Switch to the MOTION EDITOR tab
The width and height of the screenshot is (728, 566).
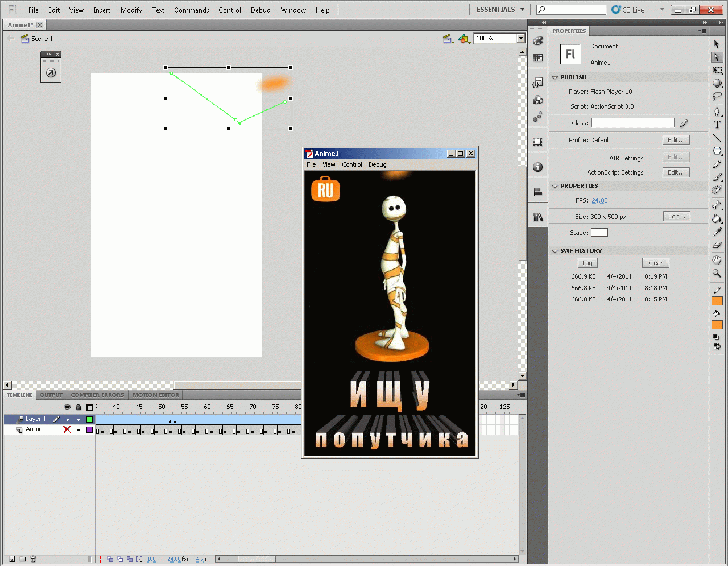point(155,395)
